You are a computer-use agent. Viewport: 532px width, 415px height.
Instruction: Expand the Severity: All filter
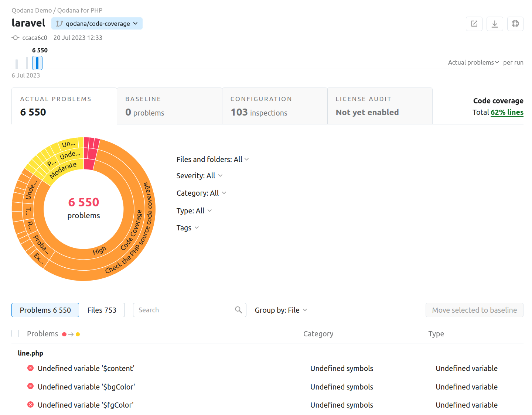(199, 176)
